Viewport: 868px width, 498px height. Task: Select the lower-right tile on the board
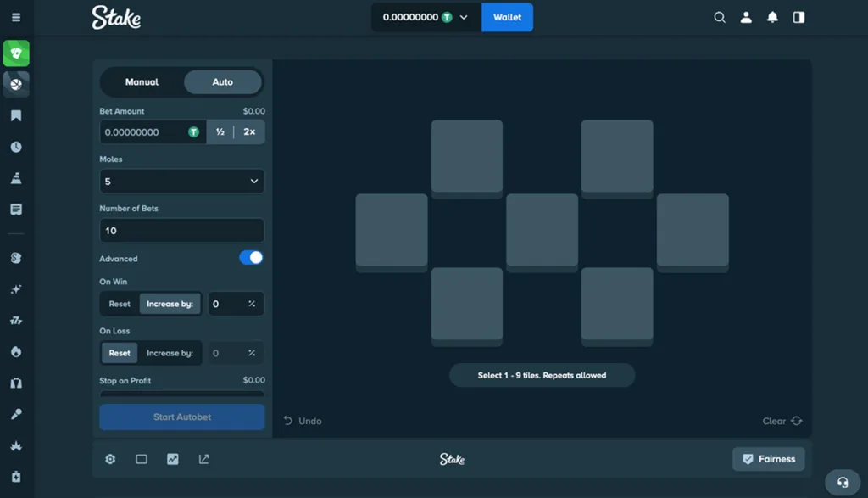pos(617,306)
